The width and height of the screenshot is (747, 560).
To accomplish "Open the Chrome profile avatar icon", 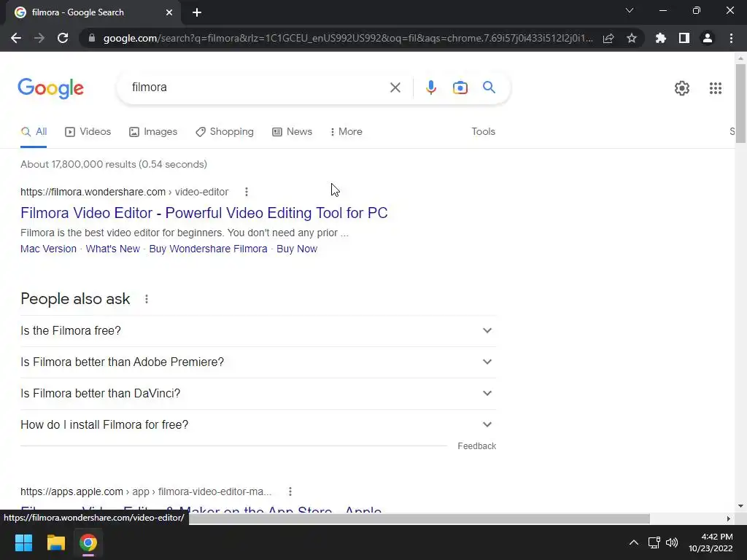I will pyautogui.click(x=708, y=38).
